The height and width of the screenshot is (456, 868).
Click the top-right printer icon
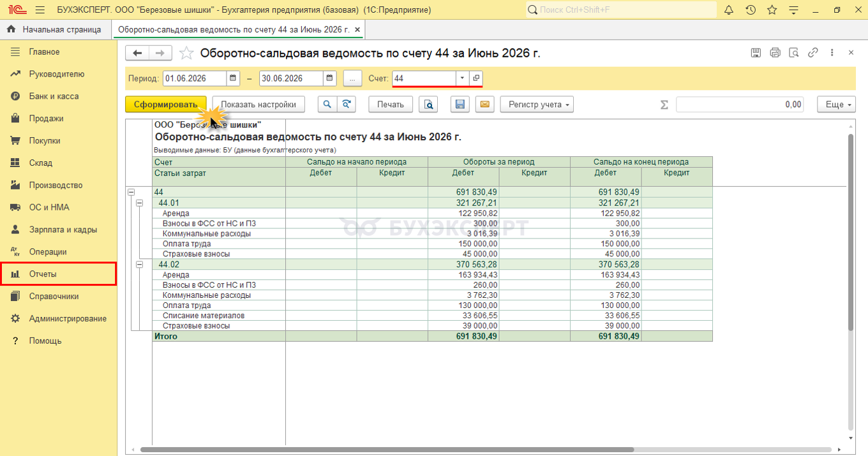(775, 53)
